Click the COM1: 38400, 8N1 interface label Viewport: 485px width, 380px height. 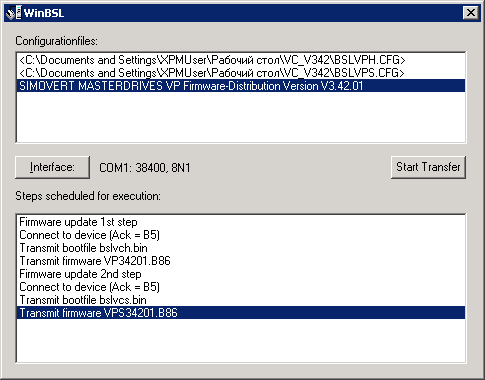tap(145, 168)
